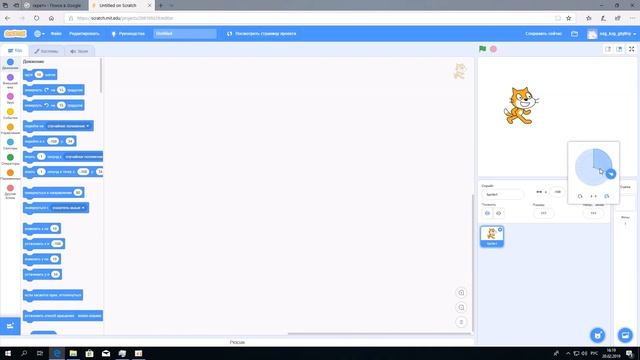
Task: Switch to the Костюмы tab
Action: point(47,51)
